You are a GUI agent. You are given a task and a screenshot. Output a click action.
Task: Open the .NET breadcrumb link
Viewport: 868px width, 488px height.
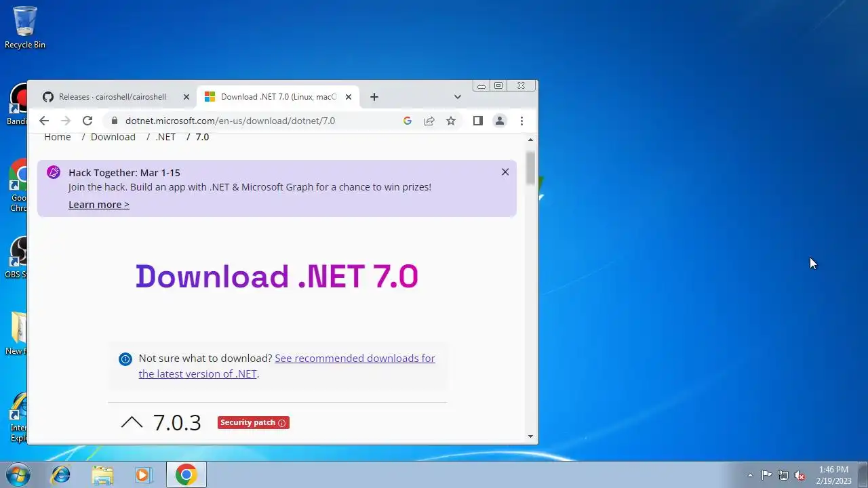[x=165, y=137]
